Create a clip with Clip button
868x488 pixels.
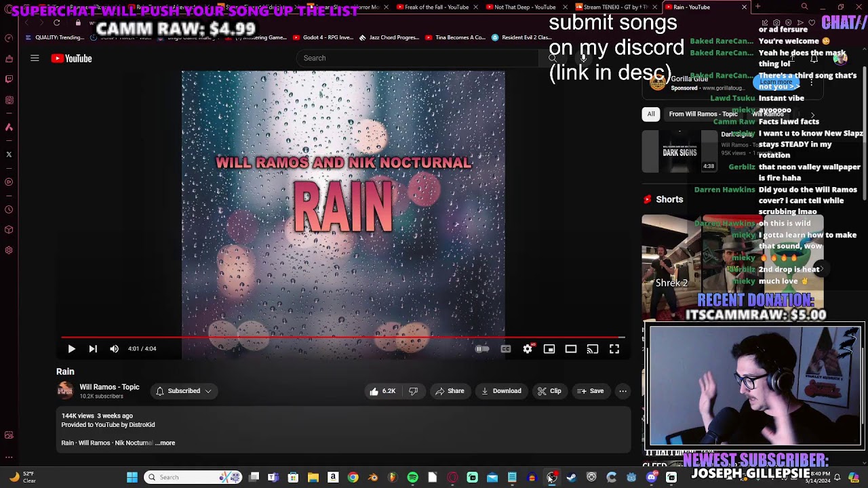click(x=549, y=391)
